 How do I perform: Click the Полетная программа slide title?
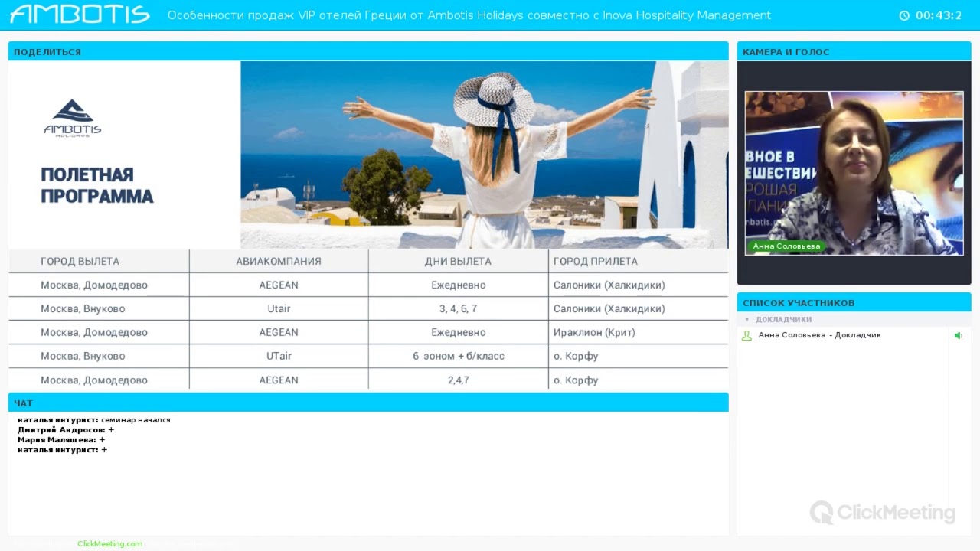click(97, 185)
